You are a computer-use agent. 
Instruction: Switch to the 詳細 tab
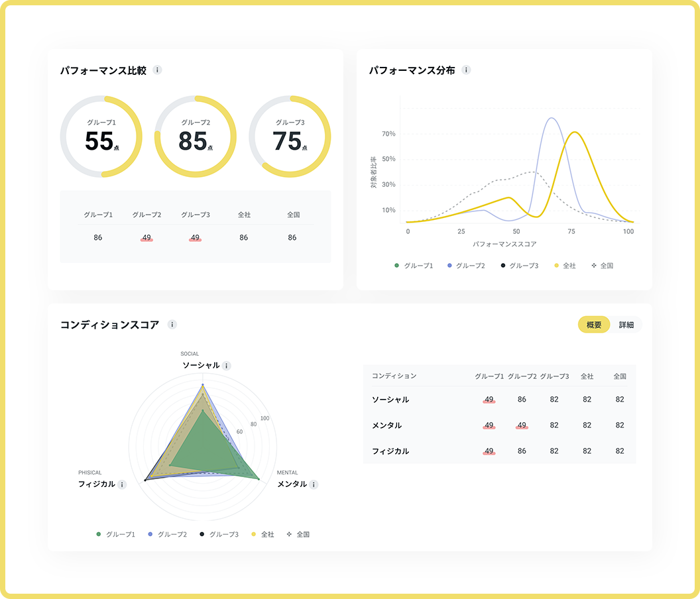point(626,325)
